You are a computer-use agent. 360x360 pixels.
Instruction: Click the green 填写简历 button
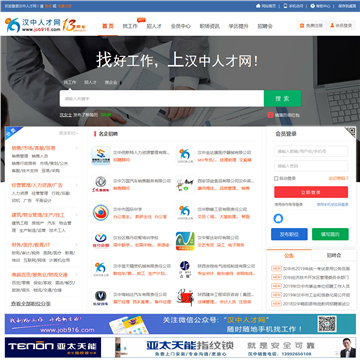click(330, 234)
